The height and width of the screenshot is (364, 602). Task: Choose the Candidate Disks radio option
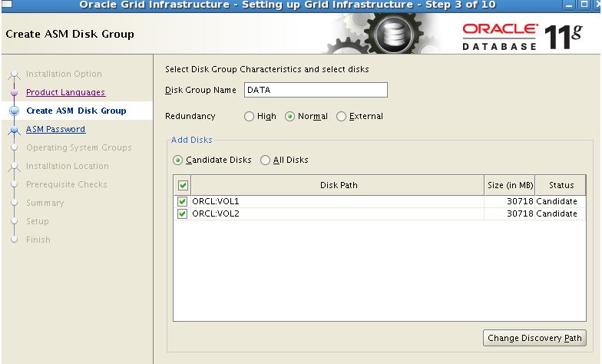click(x=177, y=160)
